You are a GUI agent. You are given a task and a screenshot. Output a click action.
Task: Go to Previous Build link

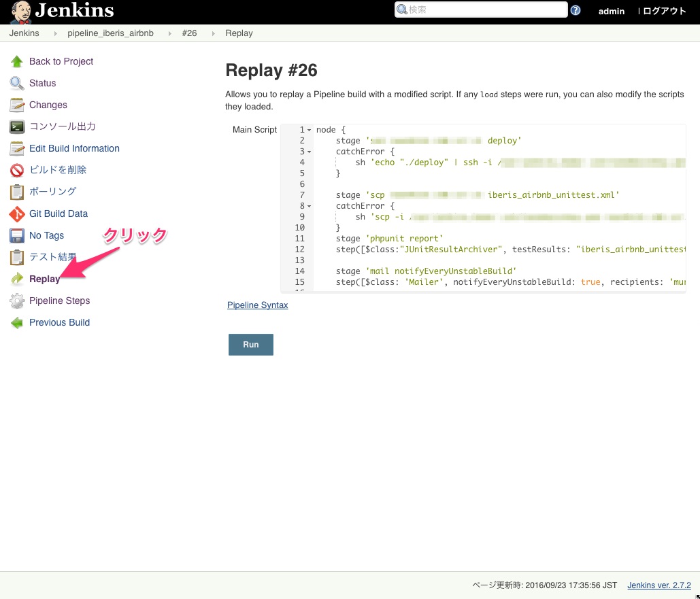pos(60,322)
